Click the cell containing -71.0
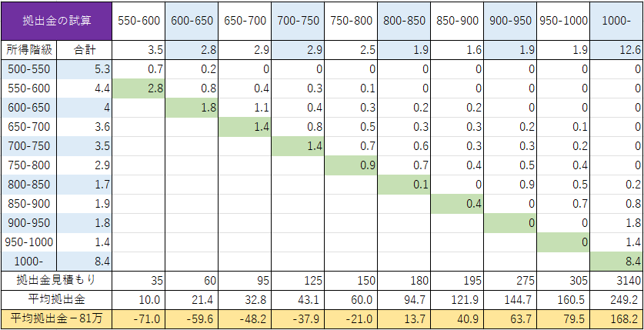644x330 pixels. pos(139,318)
